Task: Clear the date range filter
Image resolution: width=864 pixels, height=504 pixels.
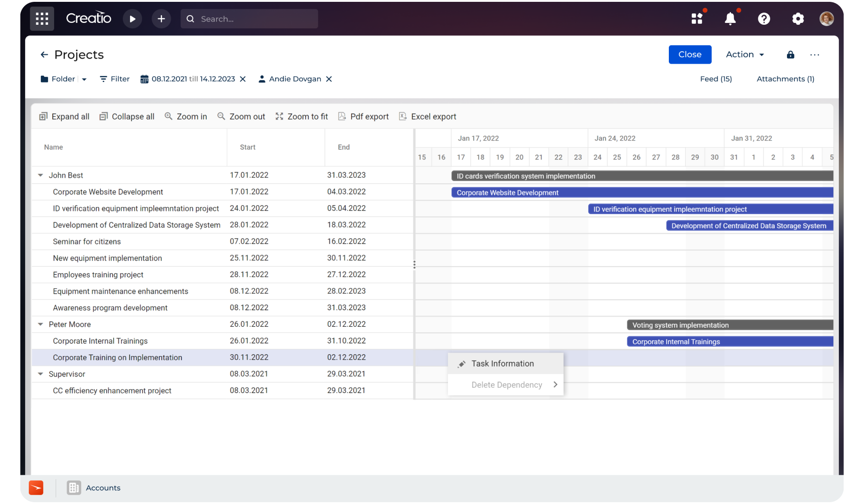Action: [x=243, y=79]
